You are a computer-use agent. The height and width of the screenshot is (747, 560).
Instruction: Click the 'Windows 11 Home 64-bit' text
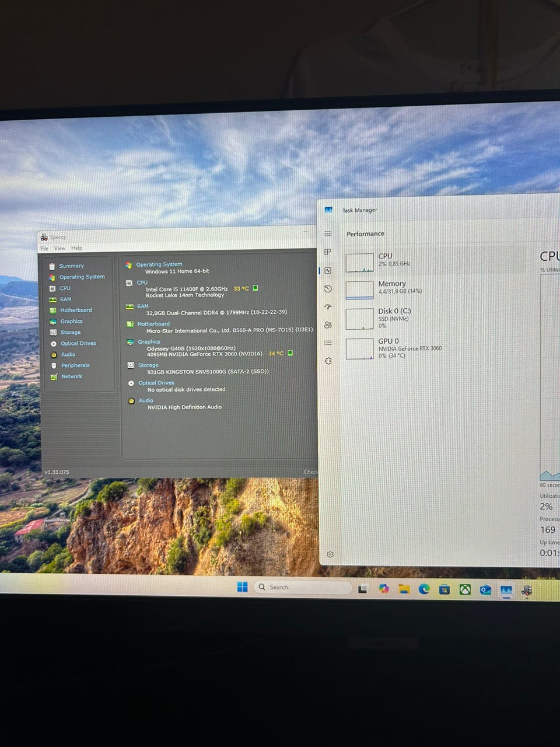177,271
